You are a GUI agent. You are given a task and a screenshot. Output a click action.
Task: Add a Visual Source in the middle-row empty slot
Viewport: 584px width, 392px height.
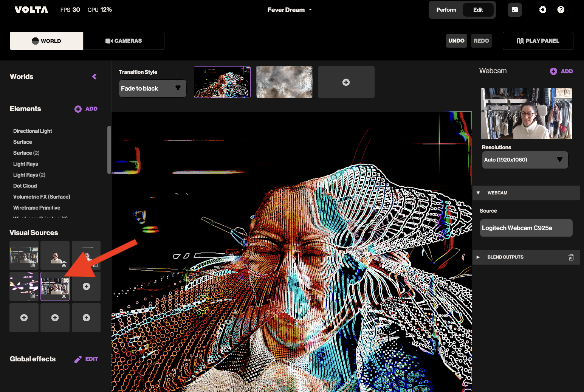[x=86, y=286]
